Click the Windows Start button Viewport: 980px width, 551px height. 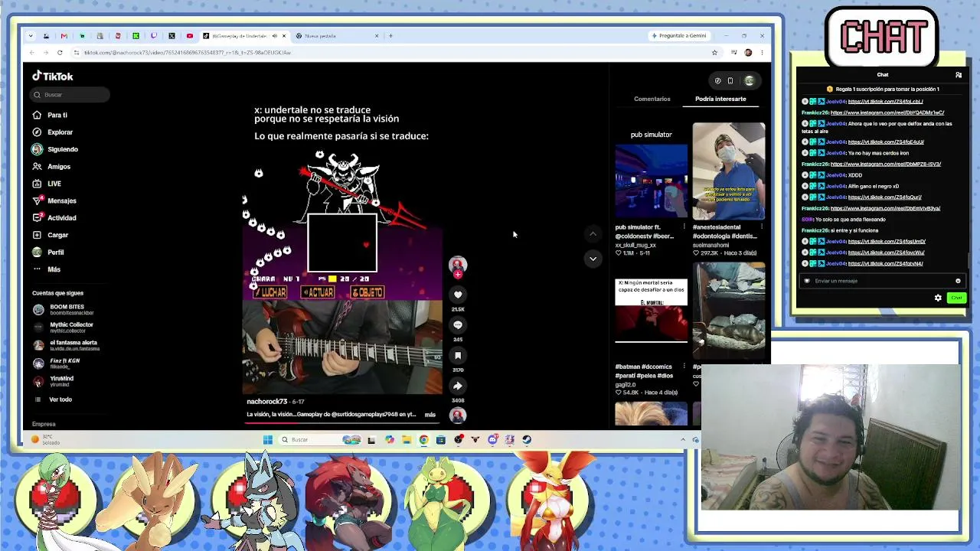coord(267,440)
